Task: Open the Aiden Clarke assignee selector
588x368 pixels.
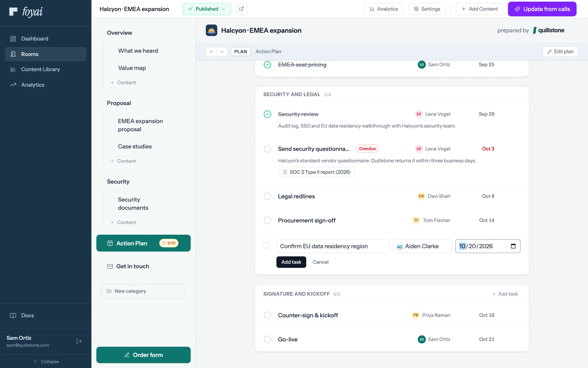Action: tap(422, 246)
